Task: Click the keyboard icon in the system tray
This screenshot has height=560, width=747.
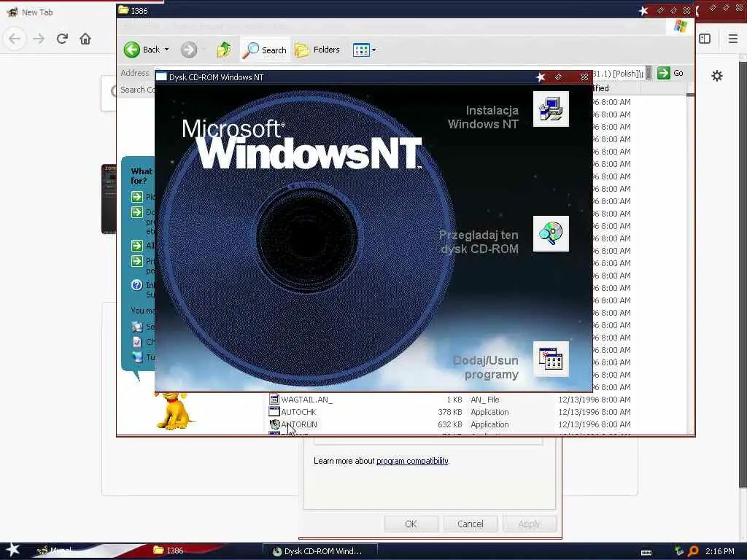Action: (x=646, y=553)
